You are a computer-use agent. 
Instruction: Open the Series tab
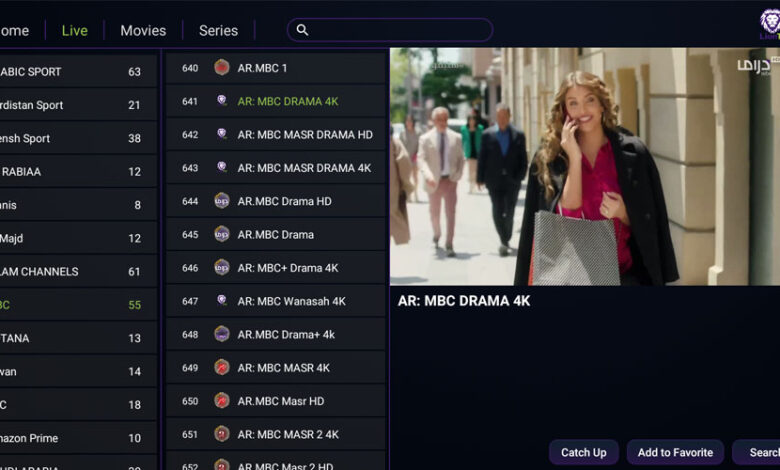coord(218,30)
